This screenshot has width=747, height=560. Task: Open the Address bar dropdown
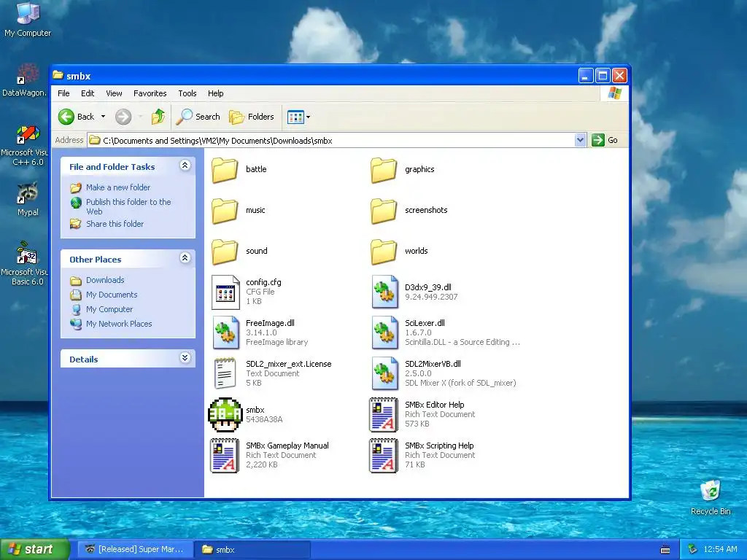[580, 140]
